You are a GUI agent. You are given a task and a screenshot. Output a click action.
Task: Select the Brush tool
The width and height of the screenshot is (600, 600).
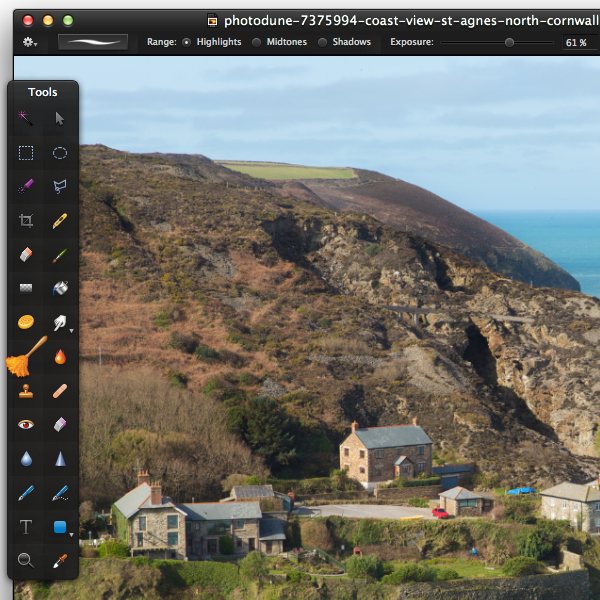pos(60,255)
